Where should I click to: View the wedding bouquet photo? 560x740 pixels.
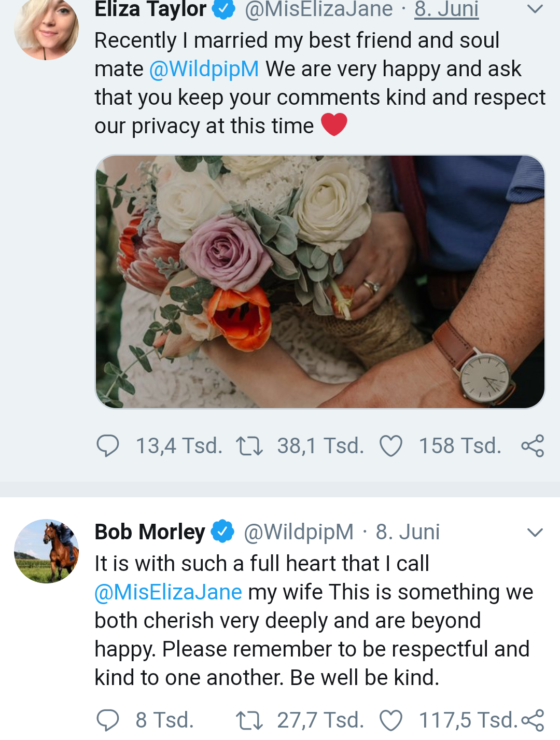click(320, 282)
